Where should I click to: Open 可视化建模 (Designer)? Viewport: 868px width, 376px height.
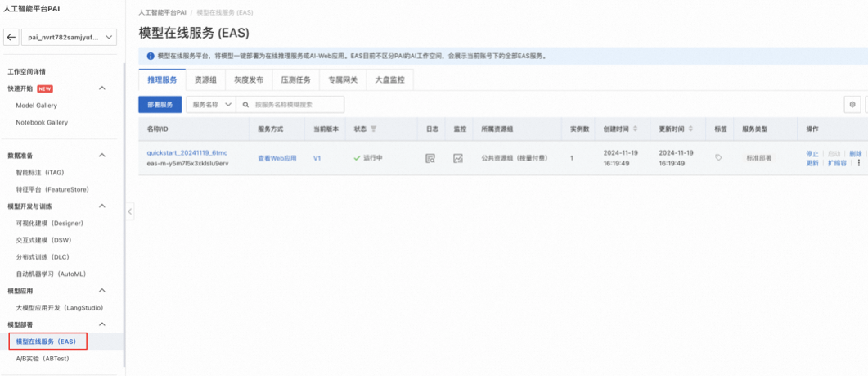coord(50,223)
